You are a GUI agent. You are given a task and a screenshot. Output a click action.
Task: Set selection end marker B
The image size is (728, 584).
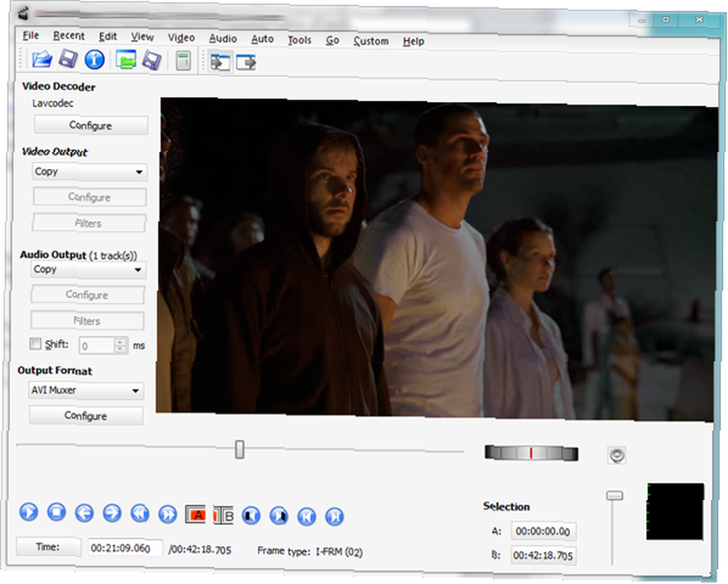point(223,516)
